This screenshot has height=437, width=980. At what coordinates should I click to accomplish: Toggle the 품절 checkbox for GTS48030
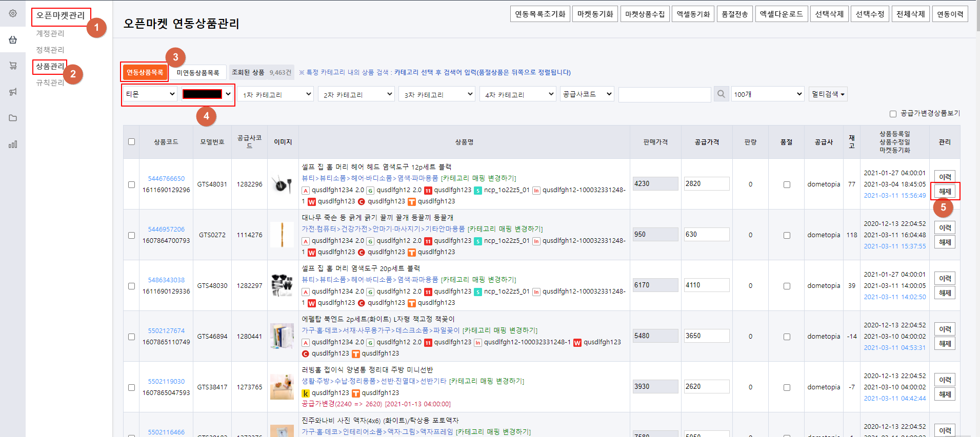787,286
